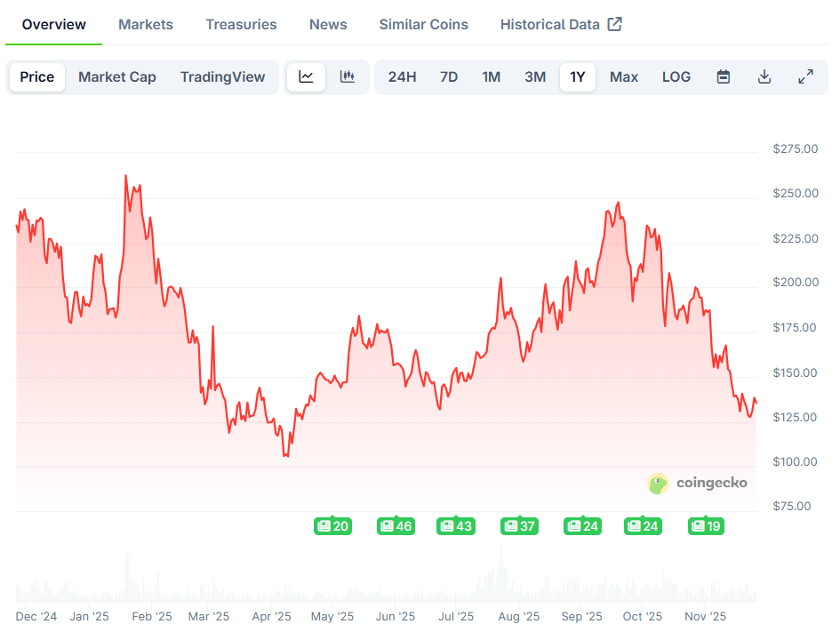Image resolution: width=840 pixels, height=632 pixels.
Task: Enable the TradingView chart mode
Action: [x=222, y=77]
